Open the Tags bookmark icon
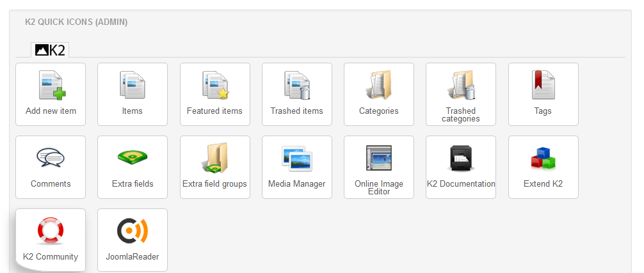644x273 pixels. point(543,94)
